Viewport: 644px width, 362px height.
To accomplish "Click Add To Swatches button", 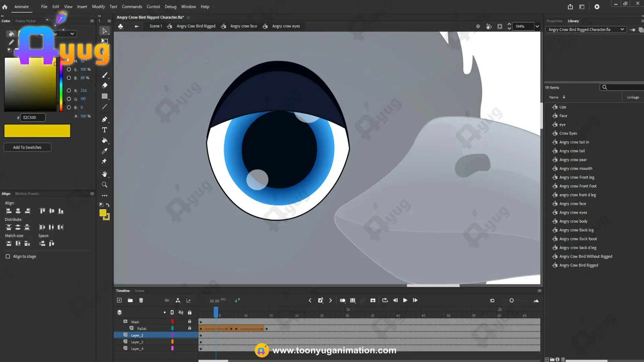I will point(27,147).
